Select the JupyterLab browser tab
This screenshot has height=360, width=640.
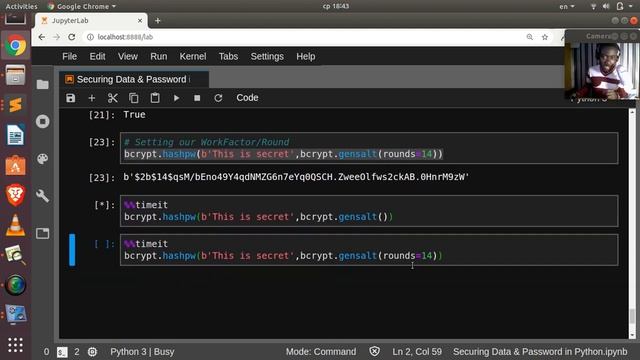pos(90,20)
